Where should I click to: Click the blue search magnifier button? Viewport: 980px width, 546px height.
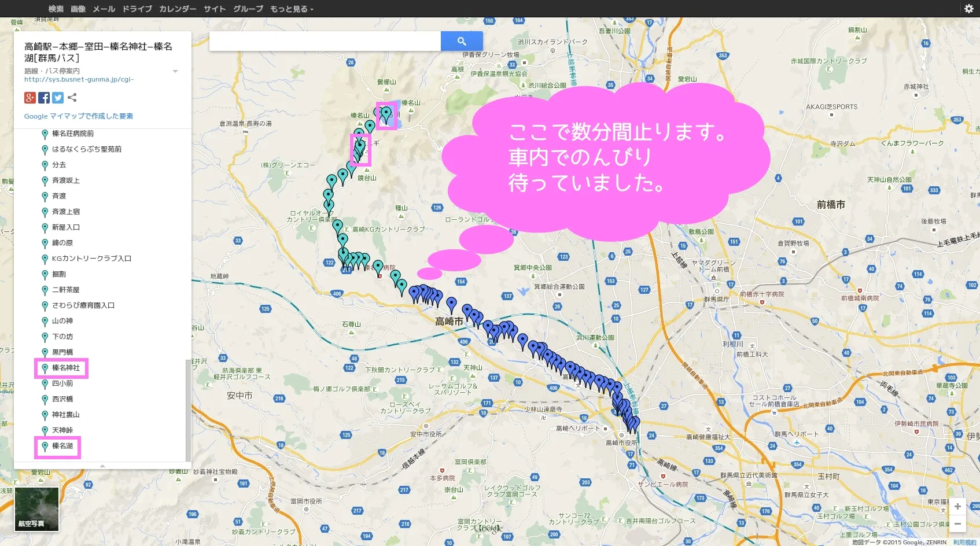(462, 41)
